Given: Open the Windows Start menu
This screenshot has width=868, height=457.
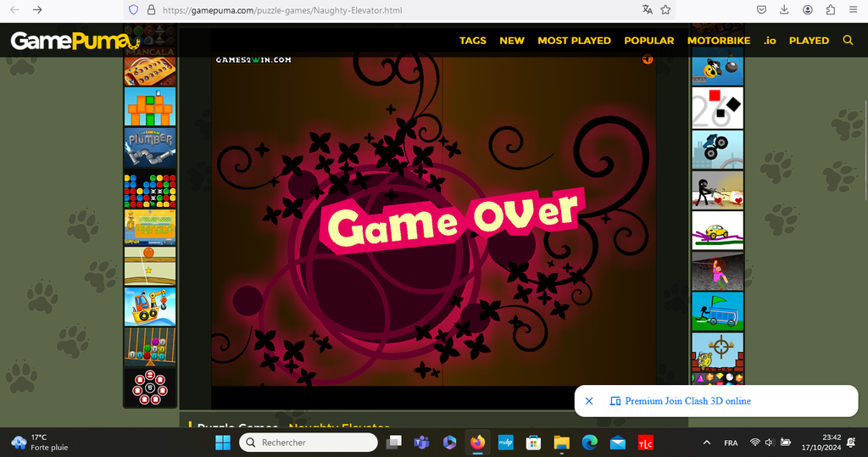Looking at the screenshot, I should click(223, 443).
